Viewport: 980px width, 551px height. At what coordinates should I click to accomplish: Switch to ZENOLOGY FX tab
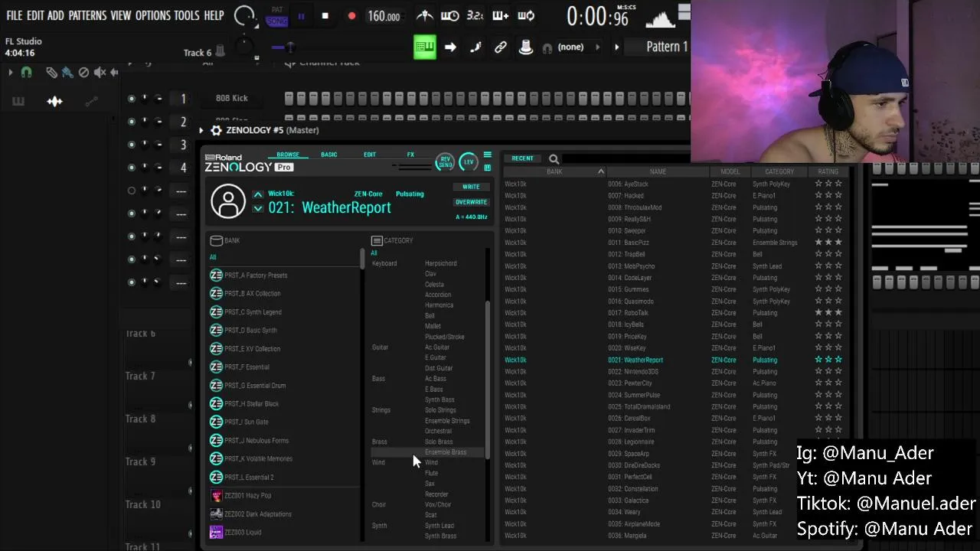pyautogui.click(x=410, y=155)
